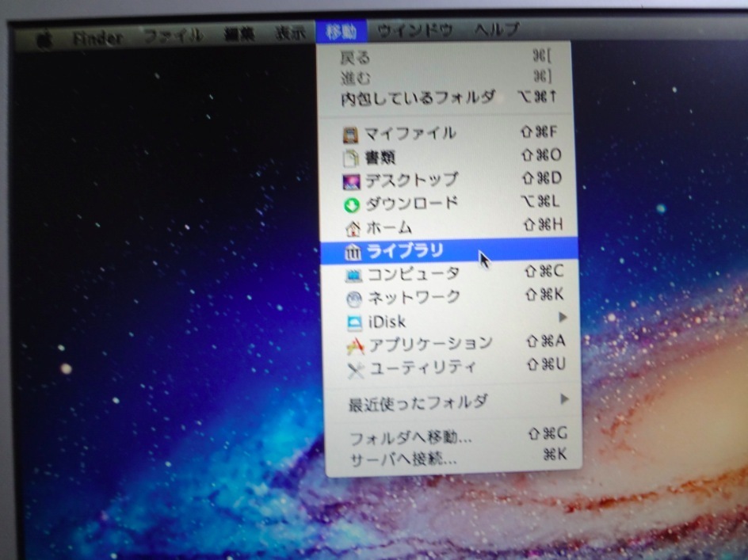Click the Network (ネットワーク) globe icon

coord(354,298)
